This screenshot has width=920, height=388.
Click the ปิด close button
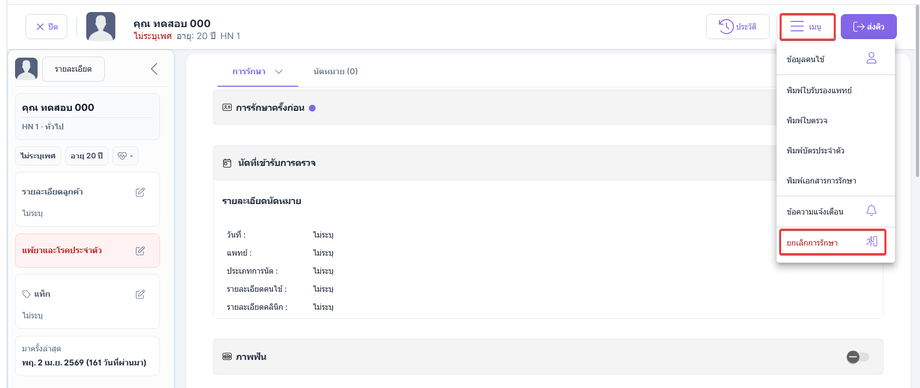coord(46,26)
